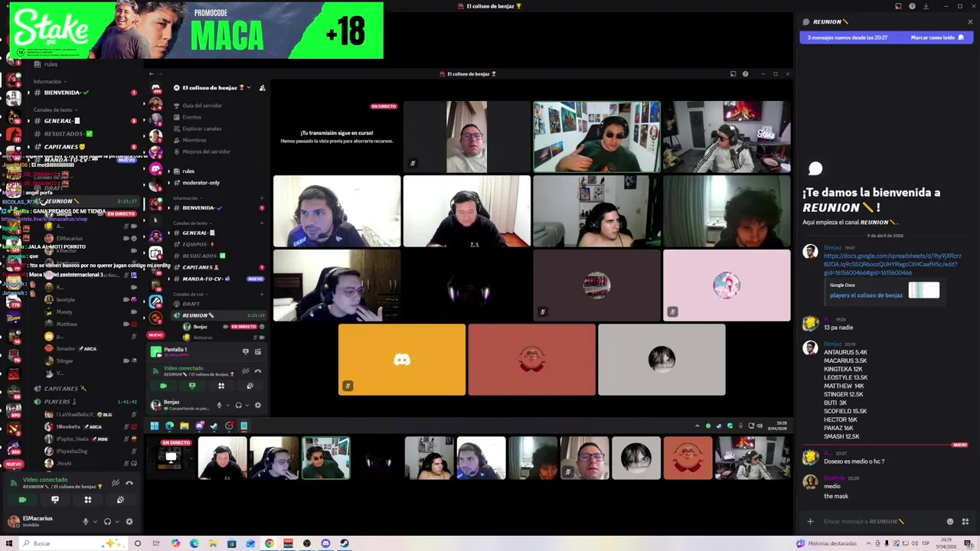Expand headphone options arrow for ElMacarius
980x551 pixels.
(x=116, y=522)
